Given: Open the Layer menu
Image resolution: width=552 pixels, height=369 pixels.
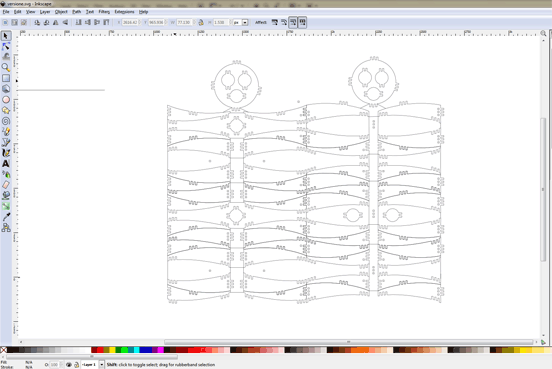Looking at the screenshot, I should pos(45,12).
